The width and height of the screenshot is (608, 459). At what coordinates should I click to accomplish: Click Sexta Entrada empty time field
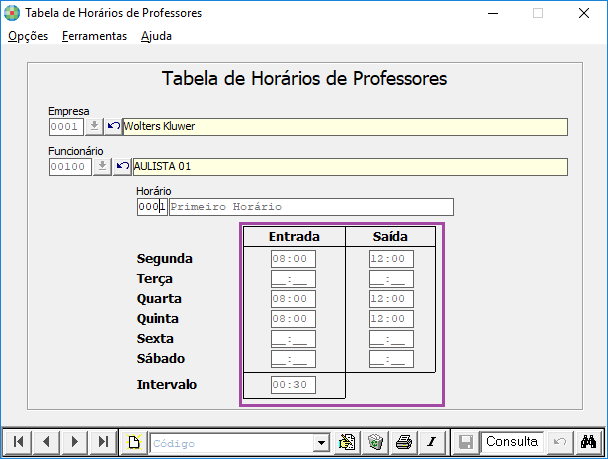pos(294,339)
